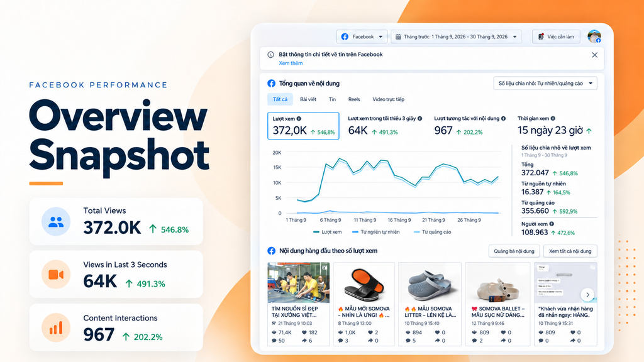Open the MẪU SOMOVA LITTER clog post thumbnail

(430, 283)
